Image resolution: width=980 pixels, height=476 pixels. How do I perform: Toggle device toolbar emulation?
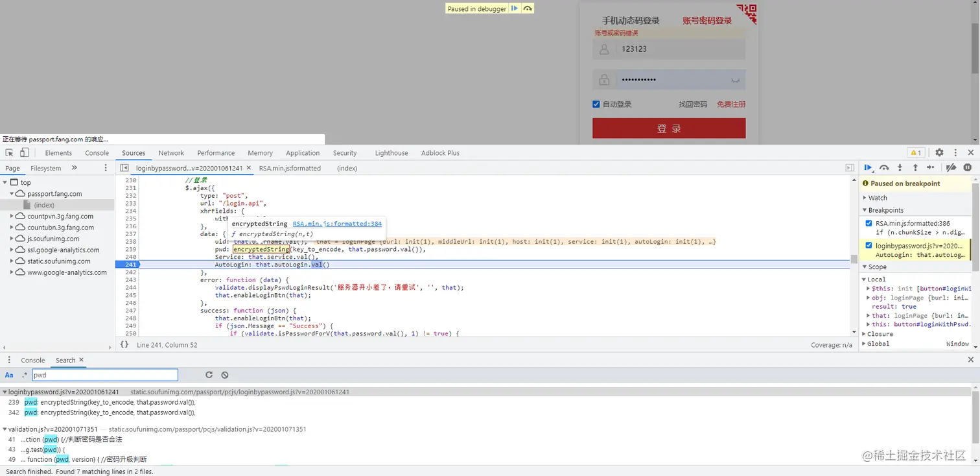tap(24, 153)
